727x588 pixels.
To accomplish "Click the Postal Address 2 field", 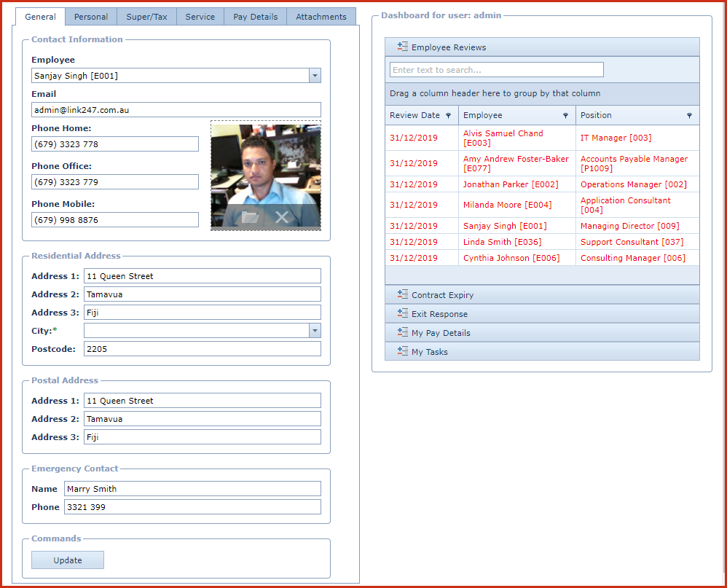I will pyautogui.click(x=203, y=418).
